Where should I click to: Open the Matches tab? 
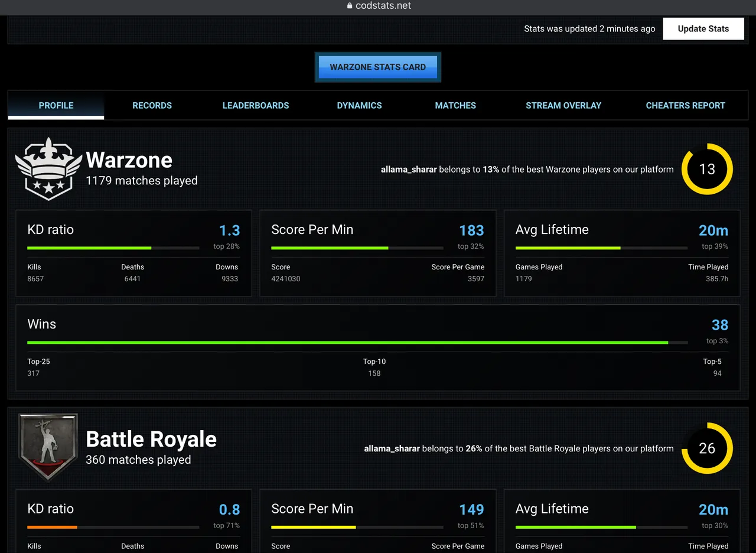point(455,106)
